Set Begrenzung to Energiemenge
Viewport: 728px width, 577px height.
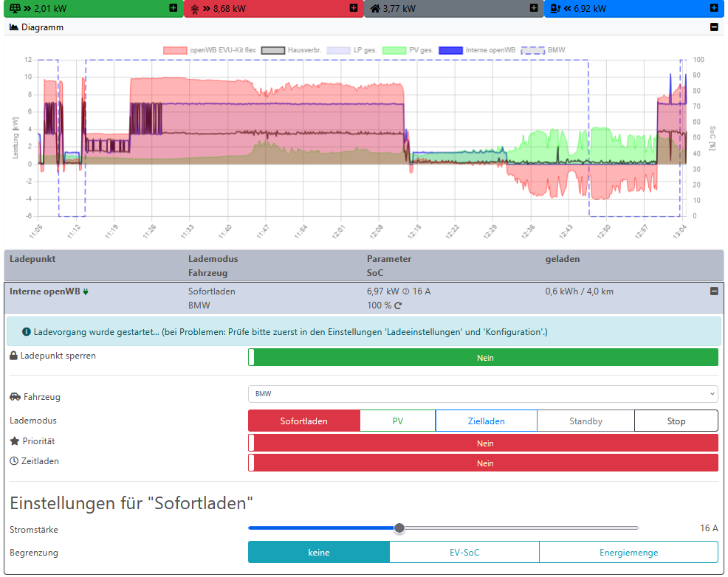pyautogui.click(x=628, y=552)
